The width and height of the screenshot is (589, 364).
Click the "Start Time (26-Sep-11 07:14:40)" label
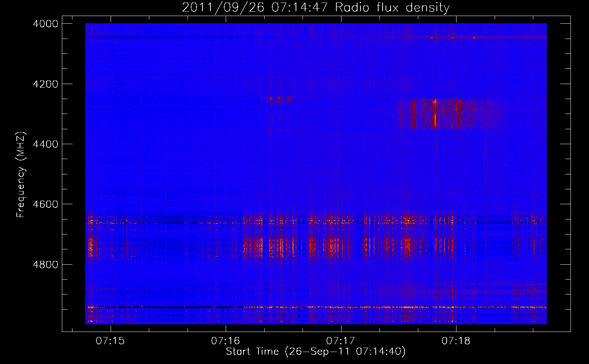point(316,352)
